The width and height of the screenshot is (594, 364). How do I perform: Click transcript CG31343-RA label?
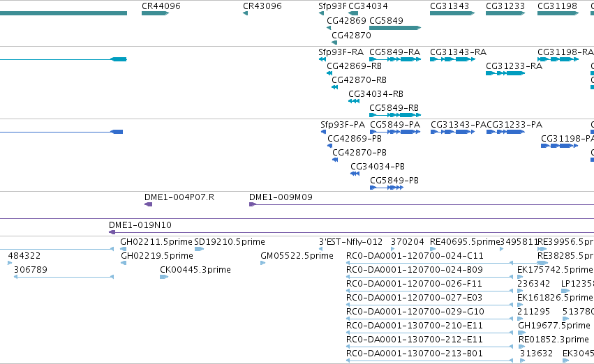(458, 52)
